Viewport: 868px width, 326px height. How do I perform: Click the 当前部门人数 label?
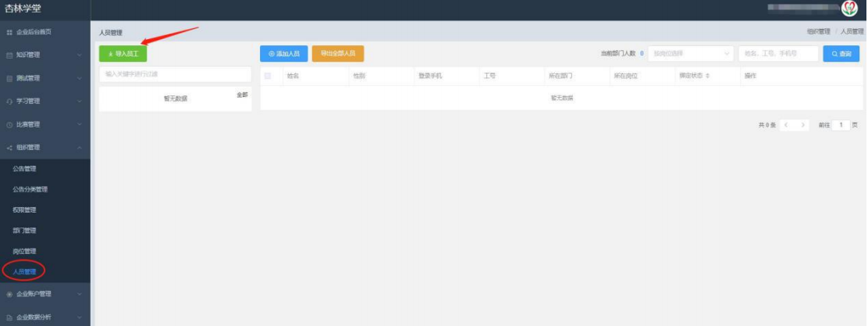[x=617, y=54]
